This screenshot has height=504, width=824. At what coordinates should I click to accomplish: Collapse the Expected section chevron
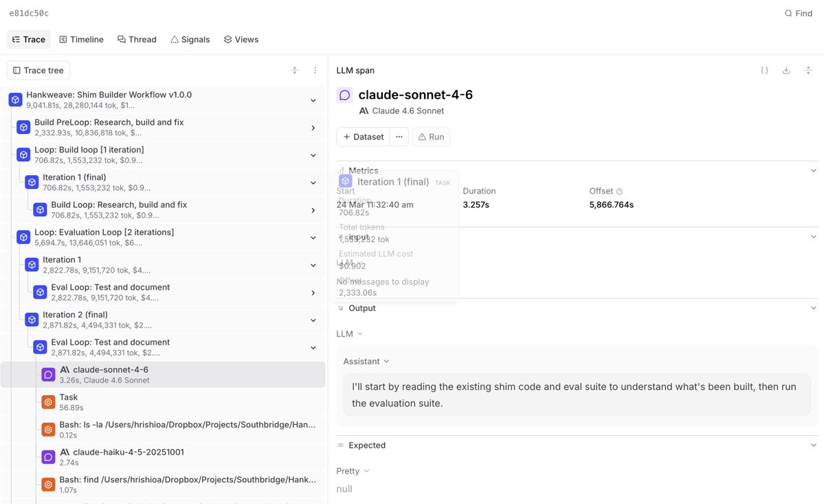coord(814,445)
